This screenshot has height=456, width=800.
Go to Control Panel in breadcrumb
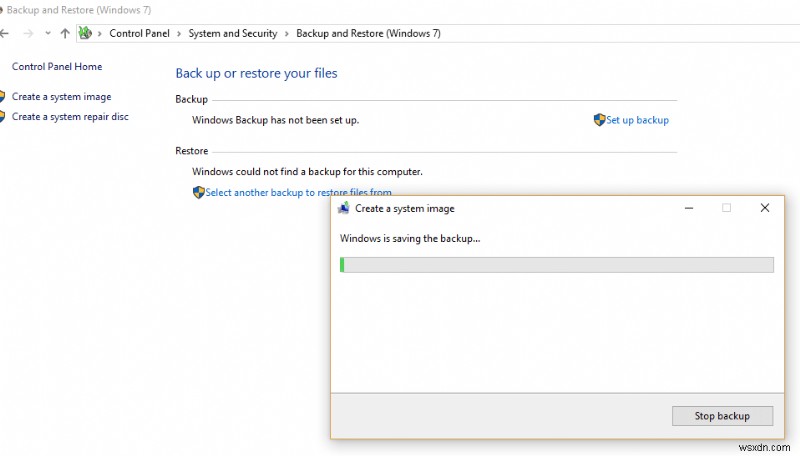click(x=141, y=34)
